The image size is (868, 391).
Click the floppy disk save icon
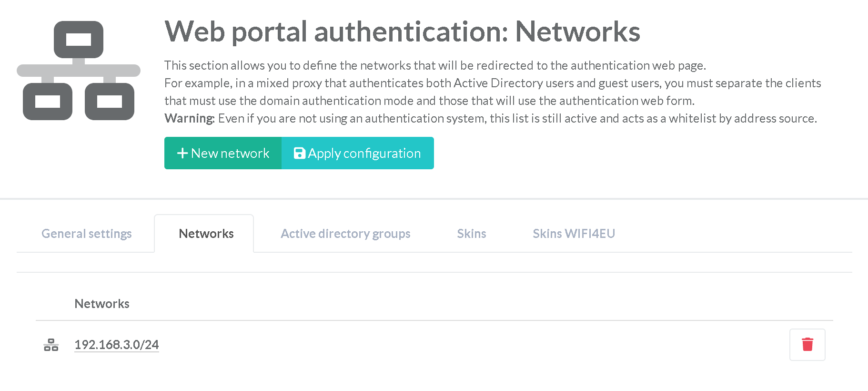click(x=299, y=153)
